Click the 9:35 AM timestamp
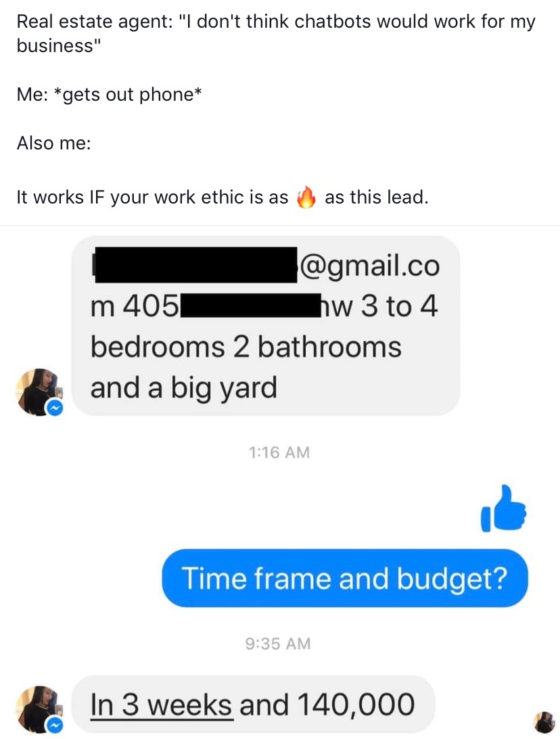This screenshot has height=739, width=560. 278,644
